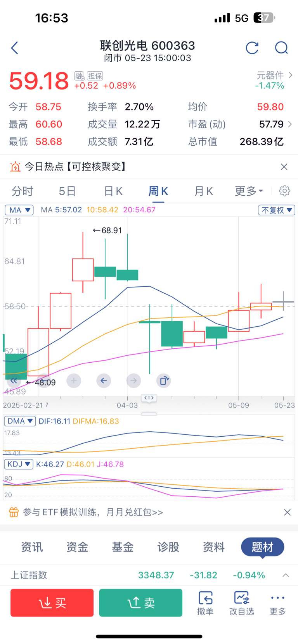Move chart cursor left with arrow icon

[104, 381]
